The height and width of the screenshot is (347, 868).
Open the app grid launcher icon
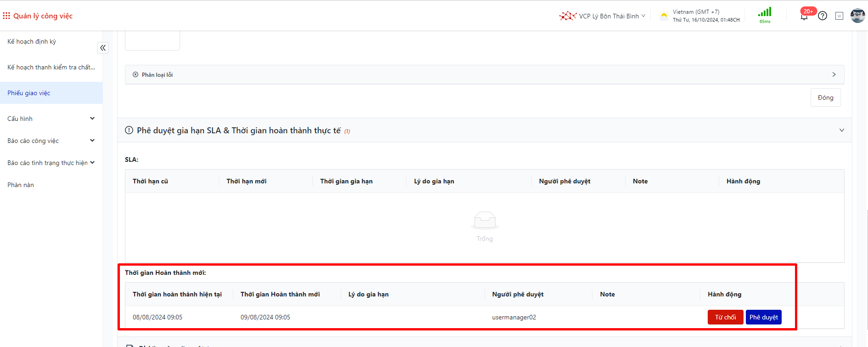coord(6,16)
